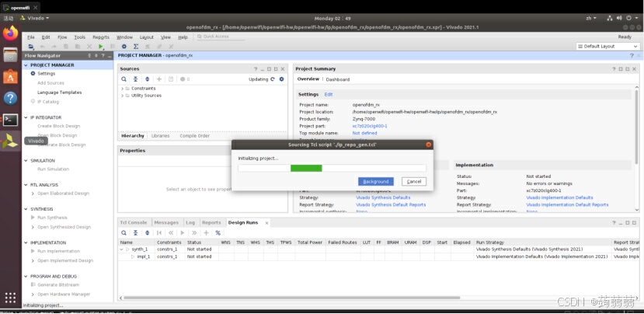Open Flow Navigator help question mark

(x=103, y=56)
